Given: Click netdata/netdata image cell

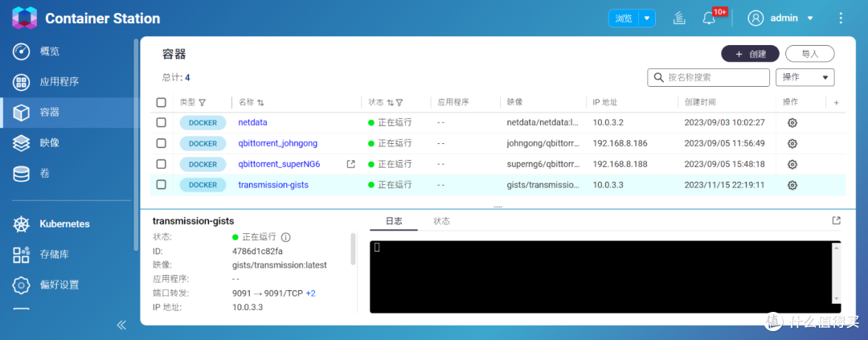Looking at the screenshot, I should [x=542, y=123].
